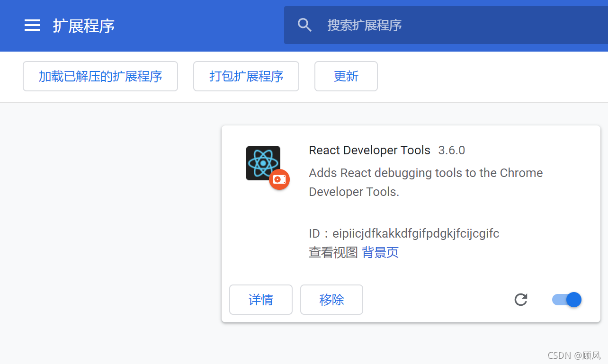Open the 背景页 link
Screen dimensions: 608x364
pyautogui.click(x=380, y=252)
